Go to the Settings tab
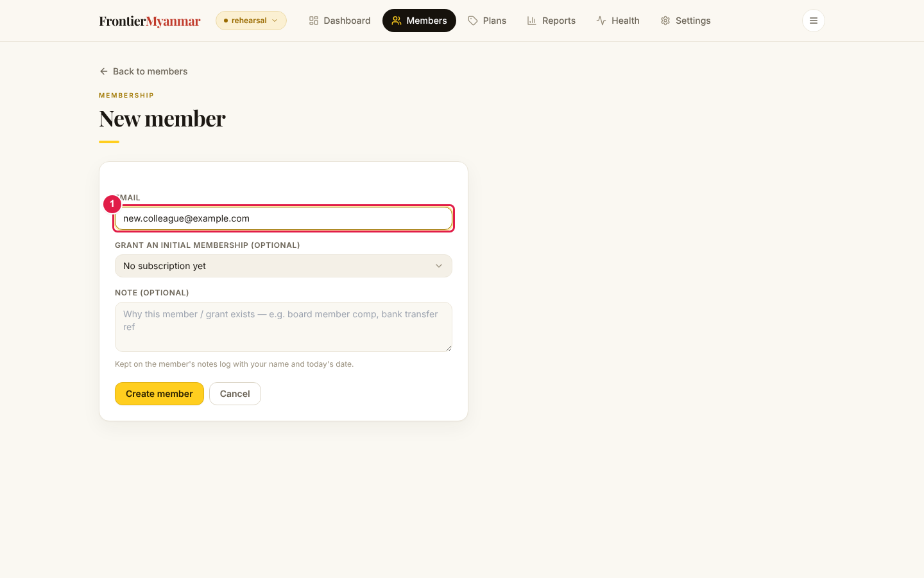Viewport: 924px width, 578px height. (x=685, y=21)
